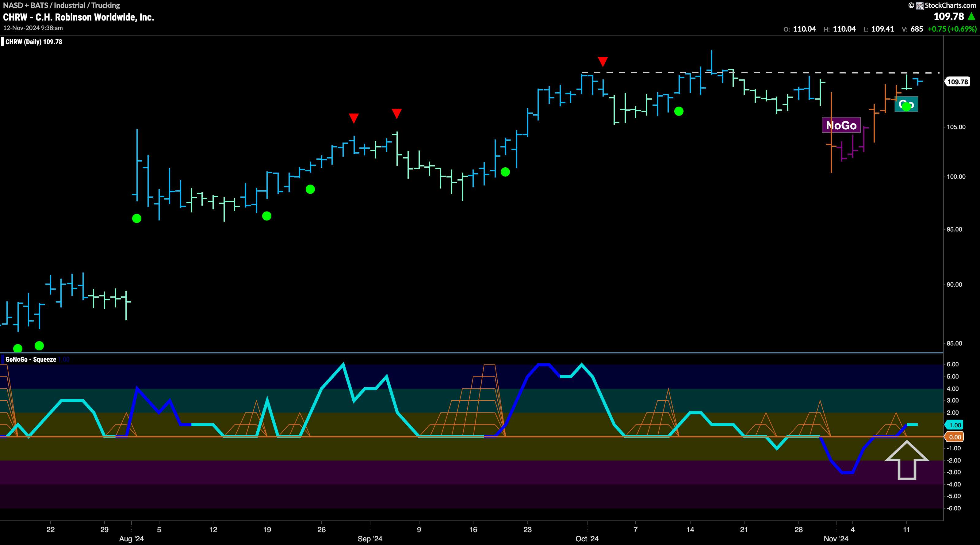The height and width of the screenshot is (545, 980).
Task: Click the CHRW (Daily) 109.78 legend label
Action: pos(33,42)
